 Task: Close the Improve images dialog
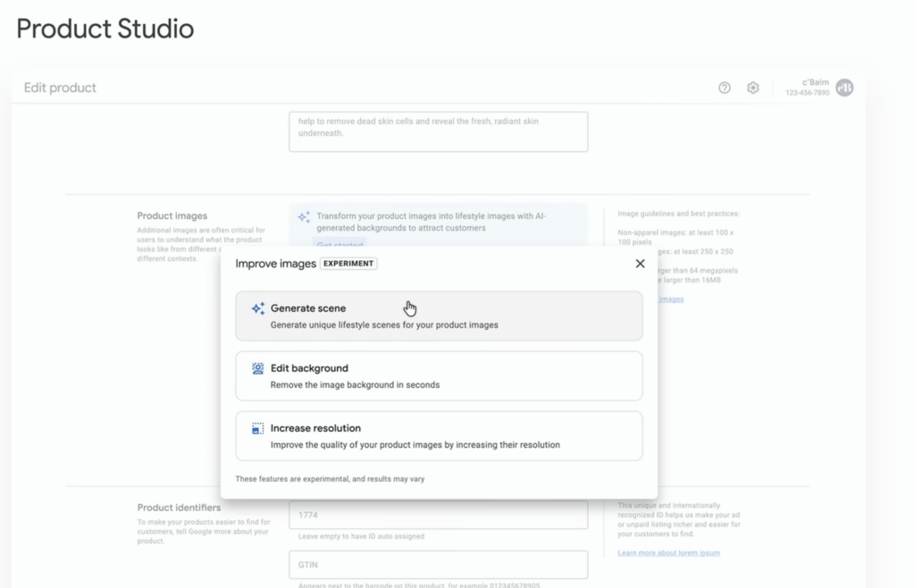click(640, 264)
